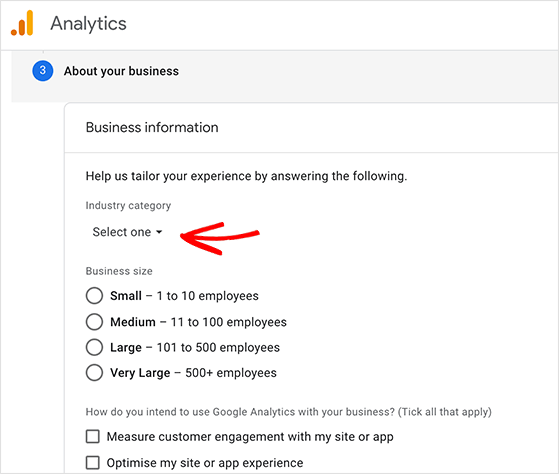The height and width of the screenshot is (474, 559).
Task: Click Measure customer engagement label text
Action: tap(250, 437)
